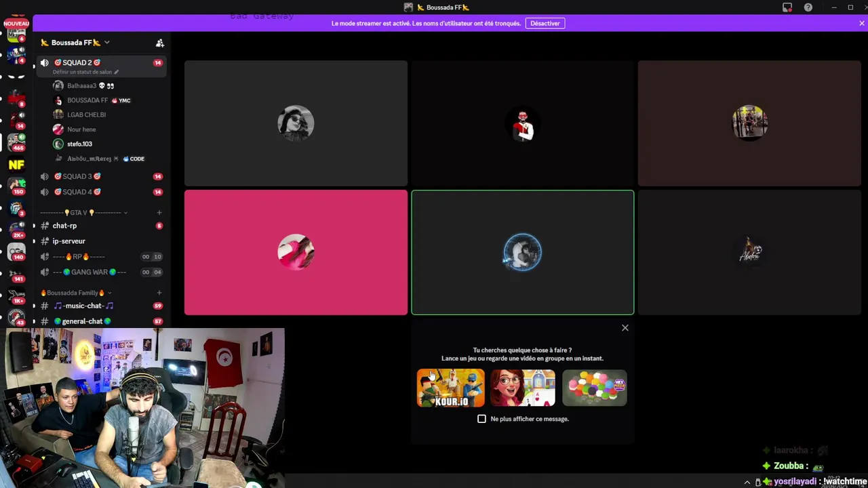Open the server icon with 141 badge

[x=16, y=274]
